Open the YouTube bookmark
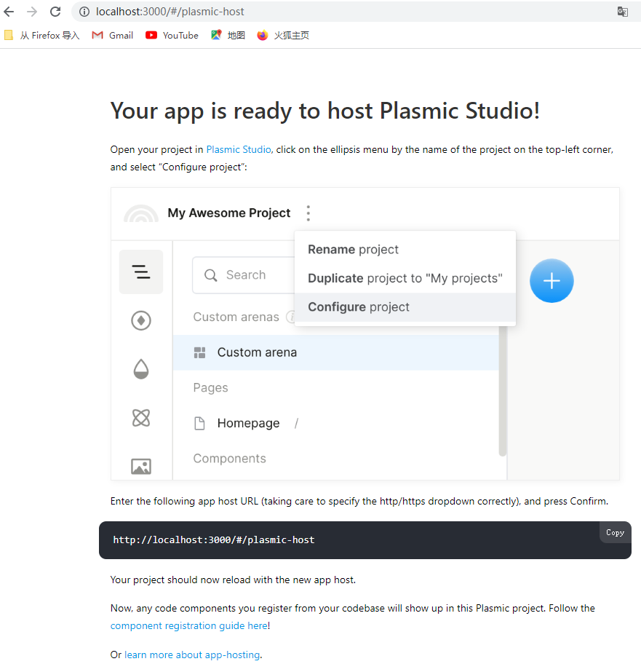This screenshot has height=672, width=641. pyautogui.click(x=172, y=35)
